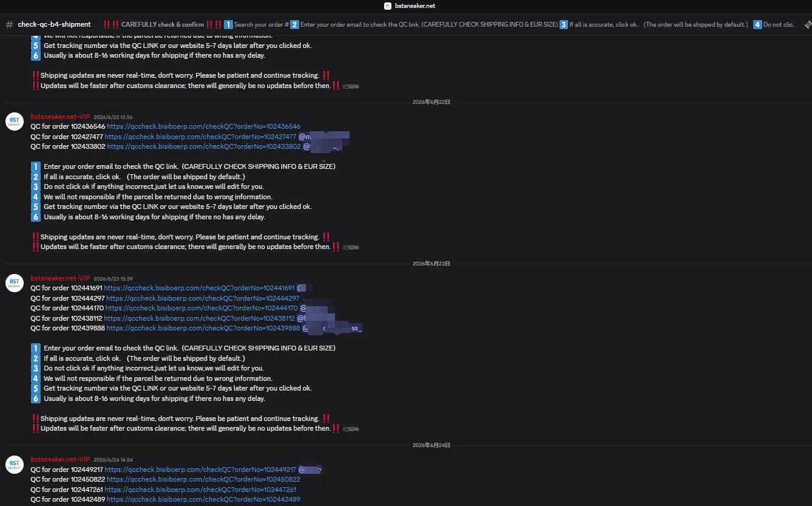This screenshot has width=812, height=506.
Task: Click number 3 emoji in the 6/23 message
Action: 36,368
